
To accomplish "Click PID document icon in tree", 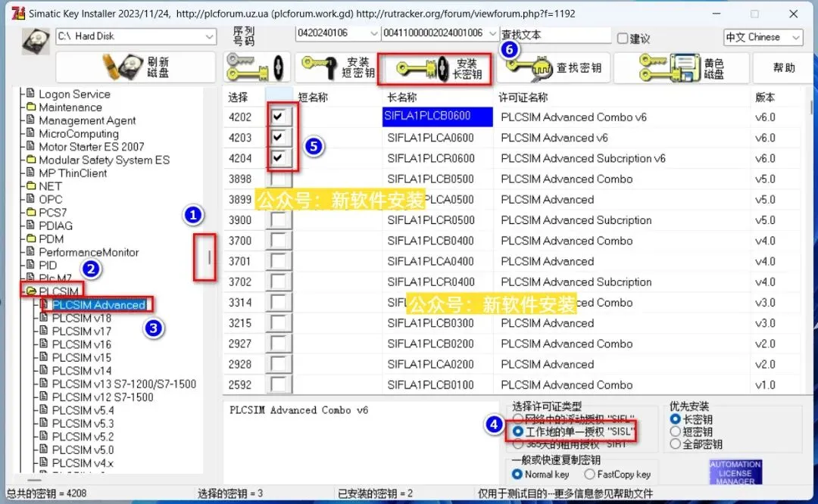I will pyautogui.click(x=31, y=264).
